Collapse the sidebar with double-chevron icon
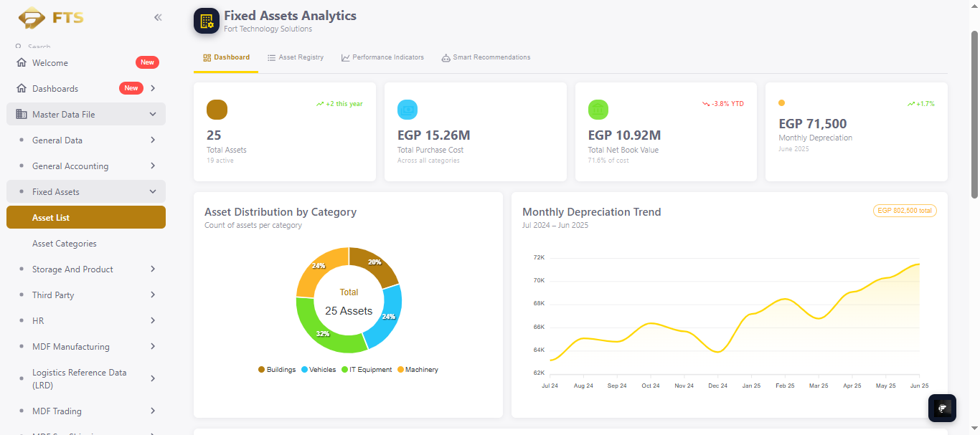Screen dimensions: 980x435 (158, 17)
